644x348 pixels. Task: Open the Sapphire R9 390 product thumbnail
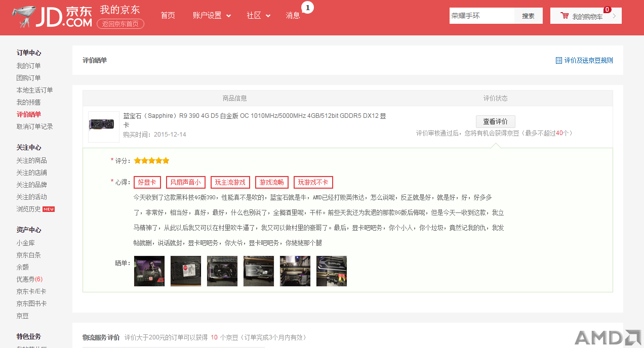click(104, 126)
